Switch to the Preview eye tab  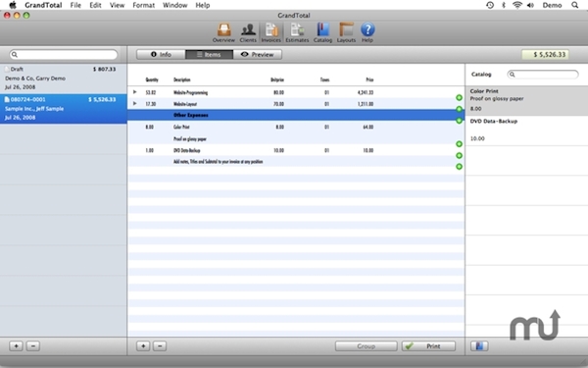[x=257, y=54]
